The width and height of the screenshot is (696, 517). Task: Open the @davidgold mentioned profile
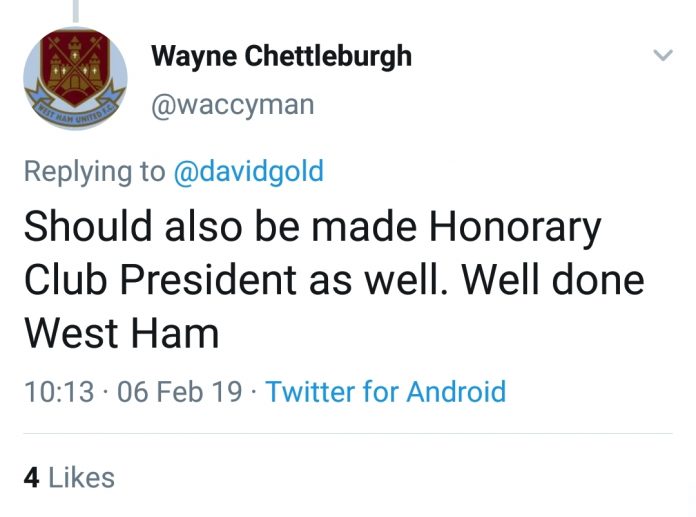[249, 171]
